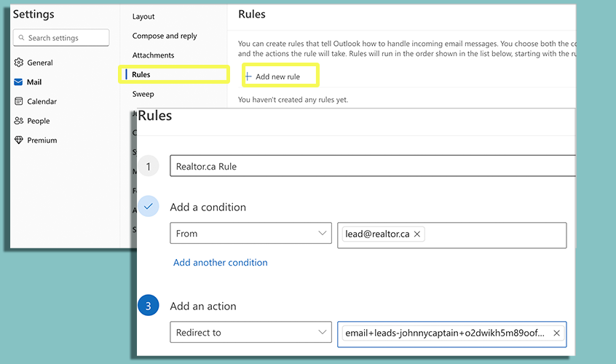This screenshot has height=364, width=616.
Task: Open the Layout settings section
Action: pyautogui.click(x=143, y=17)
